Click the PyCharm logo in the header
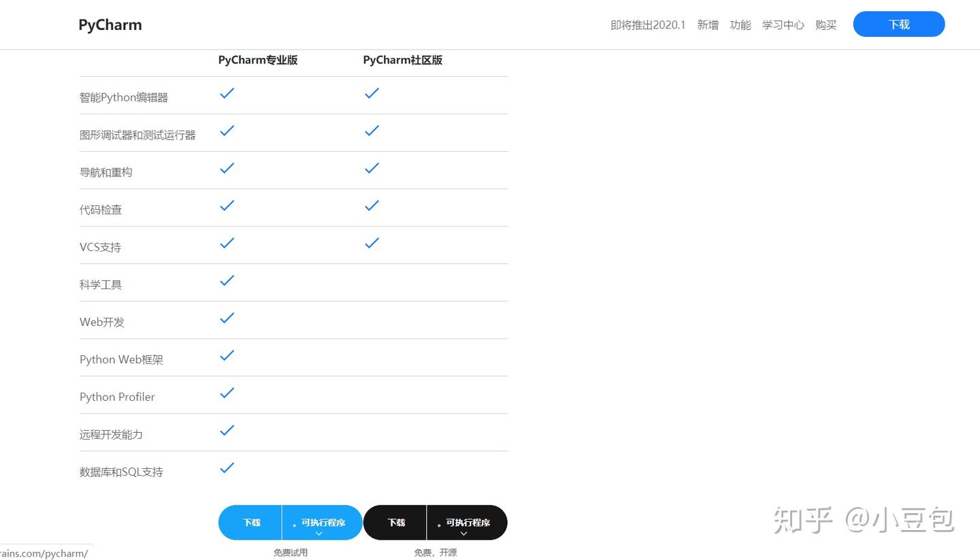The width and height of the screenshot is (980, 560). pos(110,25)
